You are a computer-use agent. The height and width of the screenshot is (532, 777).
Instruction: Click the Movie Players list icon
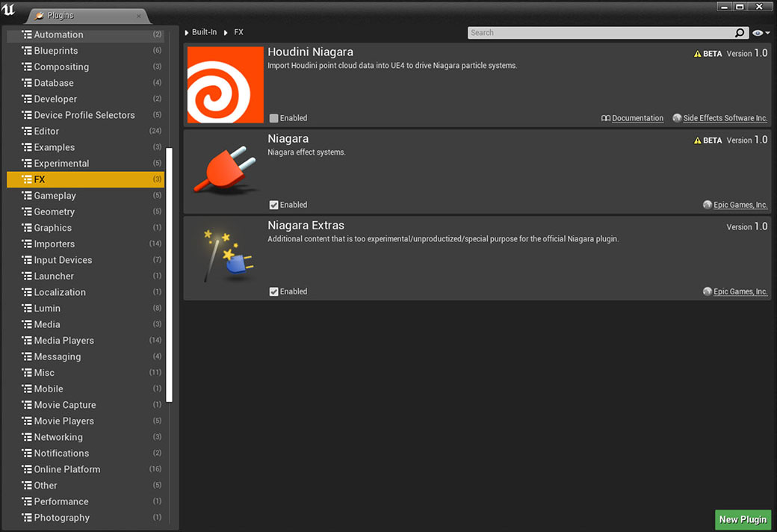[27, 421]
